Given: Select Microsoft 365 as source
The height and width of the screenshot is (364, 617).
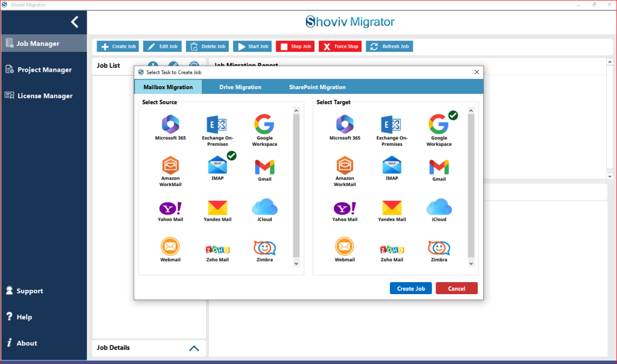Looking at the screenshot, I should click(x=171, y=127).
